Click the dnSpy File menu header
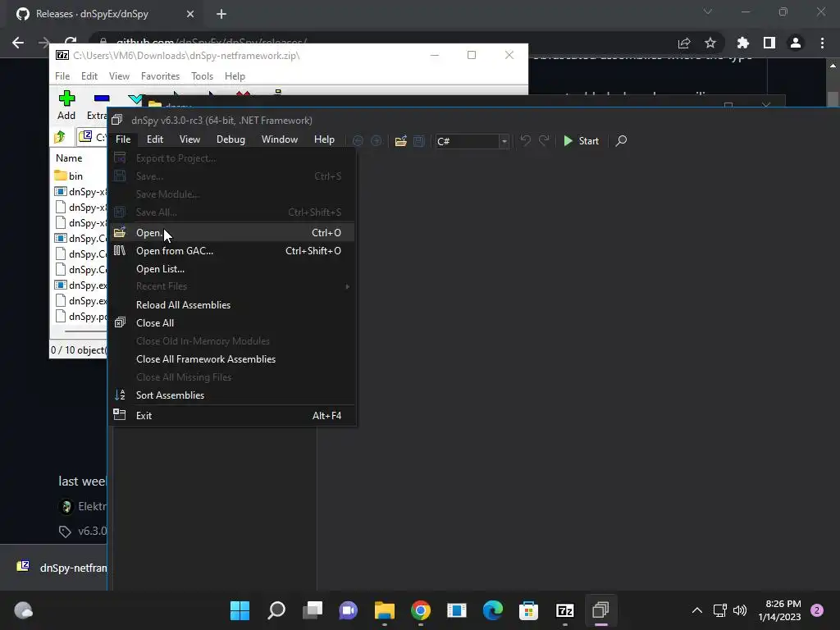840x630 pixels. (x=123, y=139)
